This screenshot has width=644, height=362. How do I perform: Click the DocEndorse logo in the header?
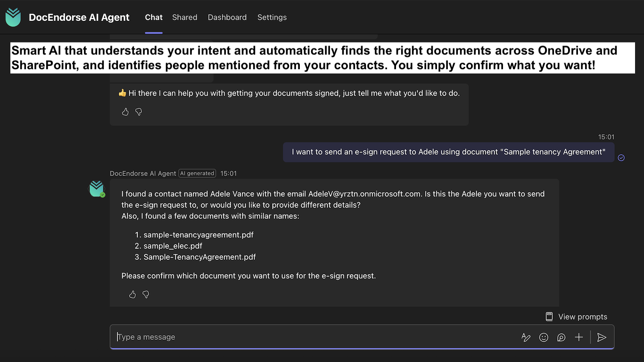tap(13, 17)
